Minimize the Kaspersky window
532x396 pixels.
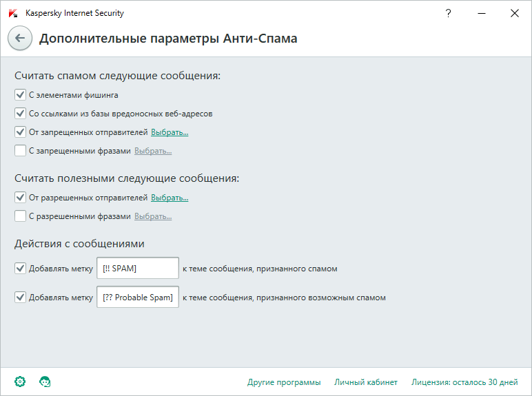pos(482,13)
